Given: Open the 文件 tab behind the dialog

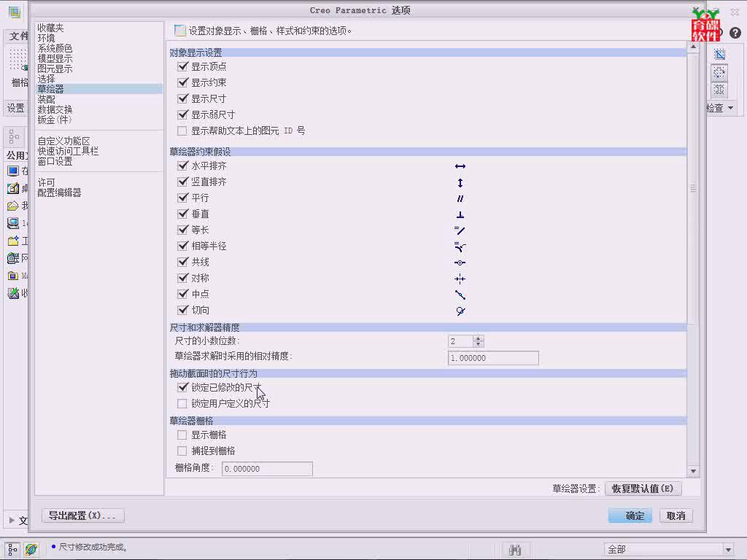Looking at the screenshot, I should click(x=18, y=36).
